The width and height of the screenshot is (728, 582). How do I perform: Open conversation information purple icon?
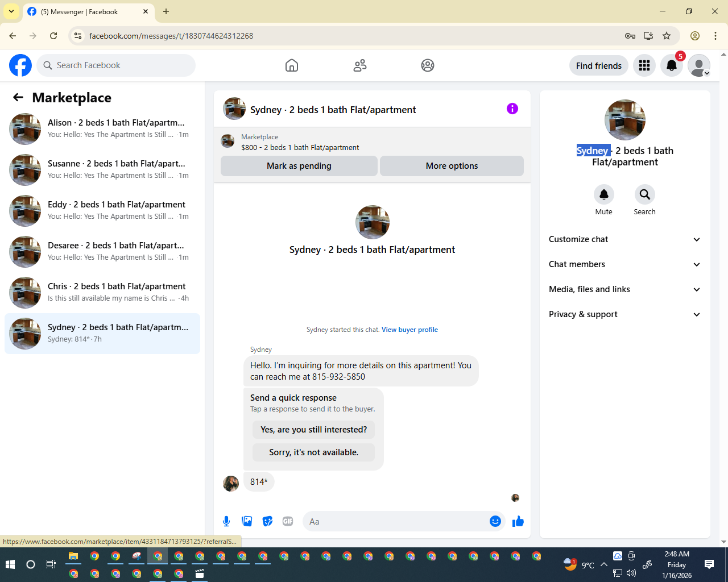[x=512, y=109]
